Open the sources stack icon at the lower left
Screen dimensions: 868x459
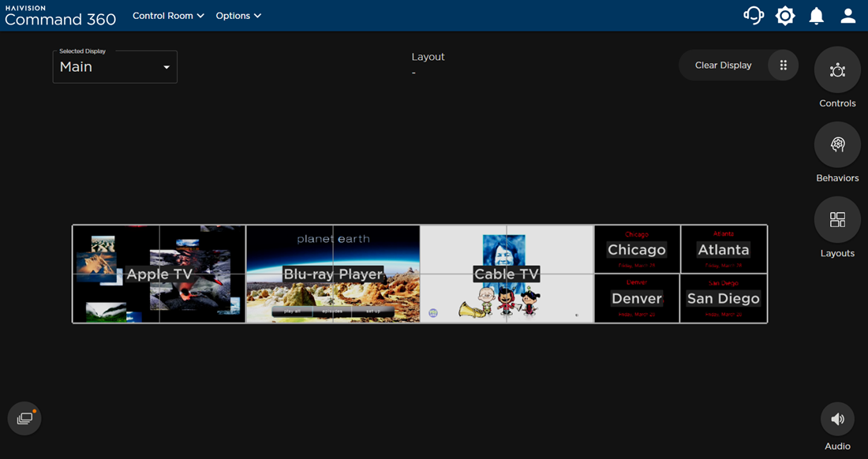pos(24,419)
